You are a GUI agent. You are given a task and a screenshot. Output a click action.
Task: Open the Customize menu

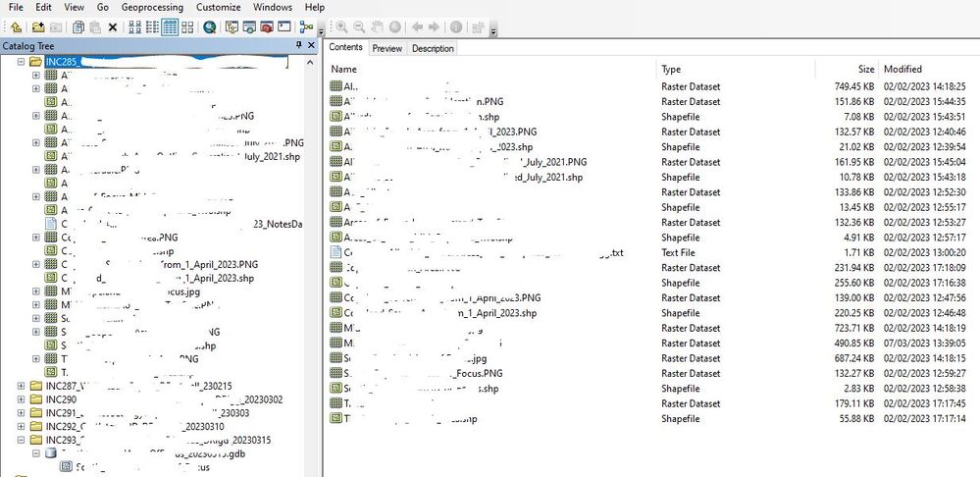(218, 8)
